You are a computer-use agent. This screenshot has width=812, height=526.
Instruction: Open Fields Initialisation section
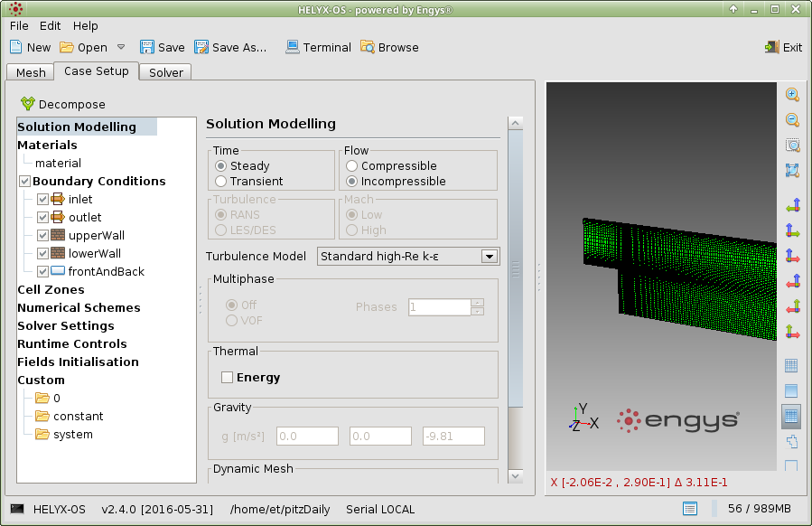[79, 362]
